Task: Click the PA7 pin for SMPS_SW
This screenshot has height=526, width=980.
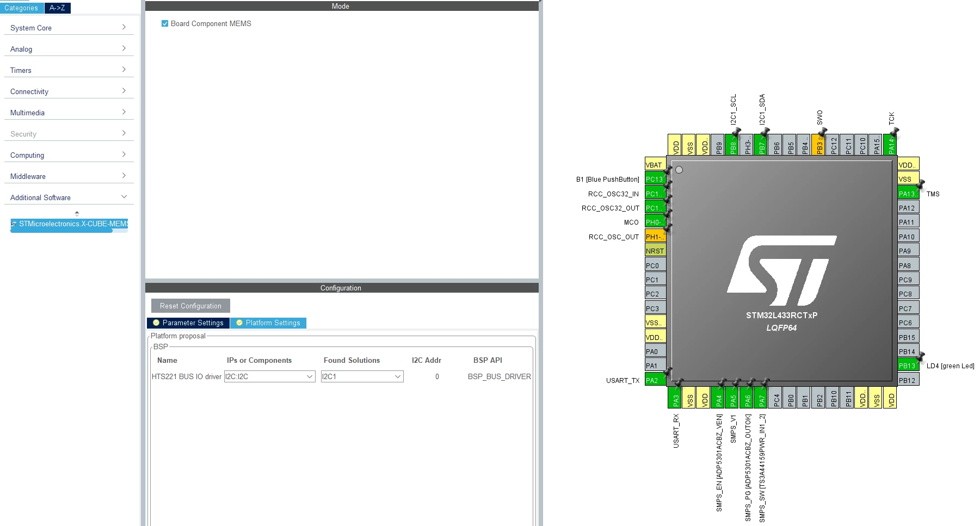Action: coord(762,398)
